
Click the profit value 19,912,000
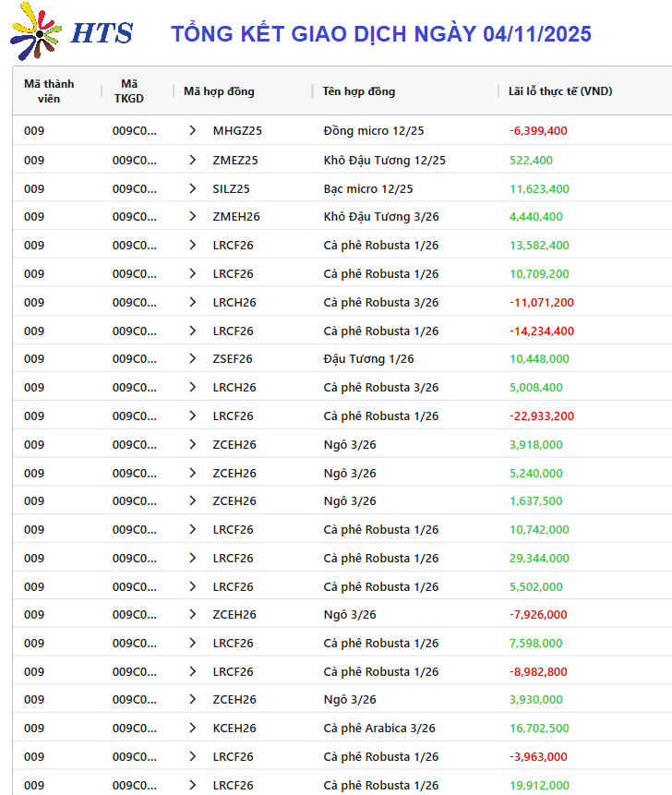pos(539,785)
